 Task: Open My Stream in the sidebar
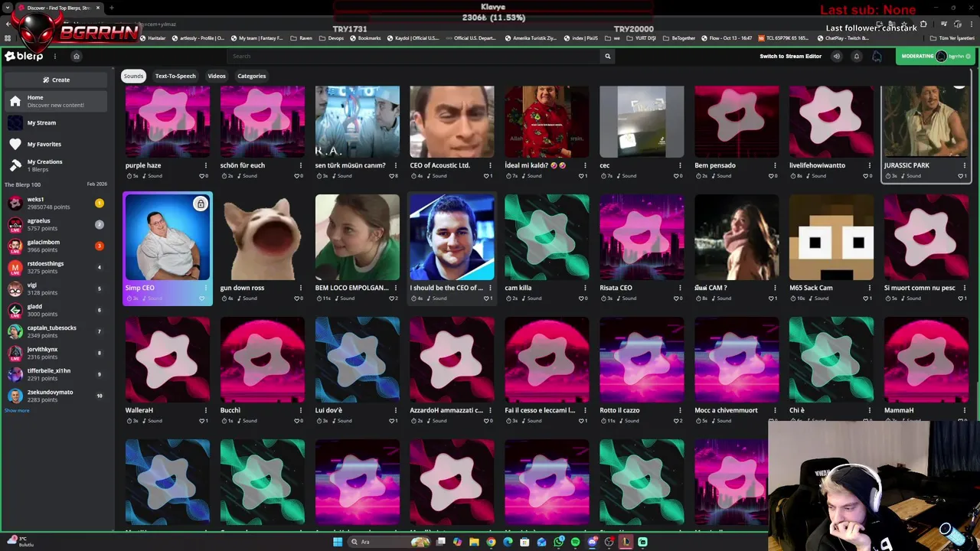(57, 122)
